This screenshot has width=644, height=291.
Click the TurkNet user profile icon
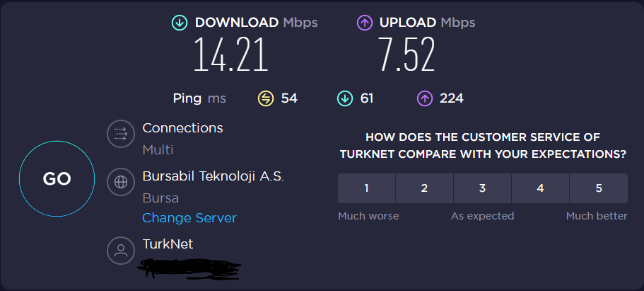click(120, 250)
